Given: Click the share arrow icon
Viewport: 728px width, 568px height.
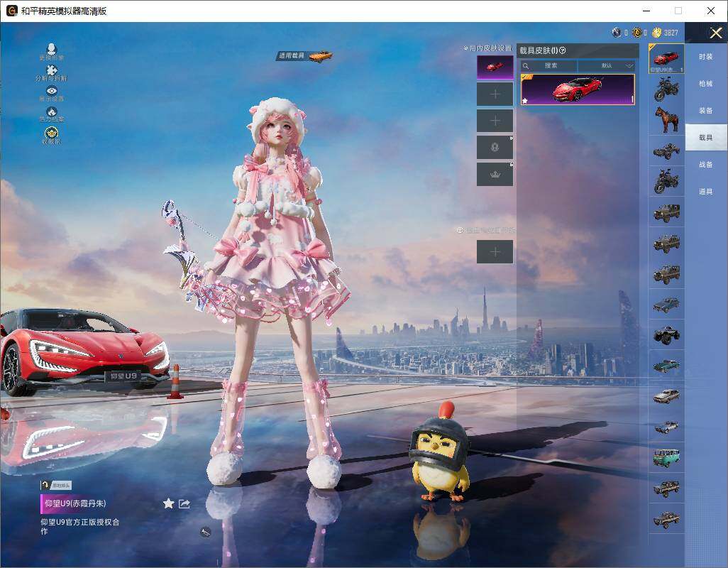Looking at the screenshot, I should (x=184, y=503).
